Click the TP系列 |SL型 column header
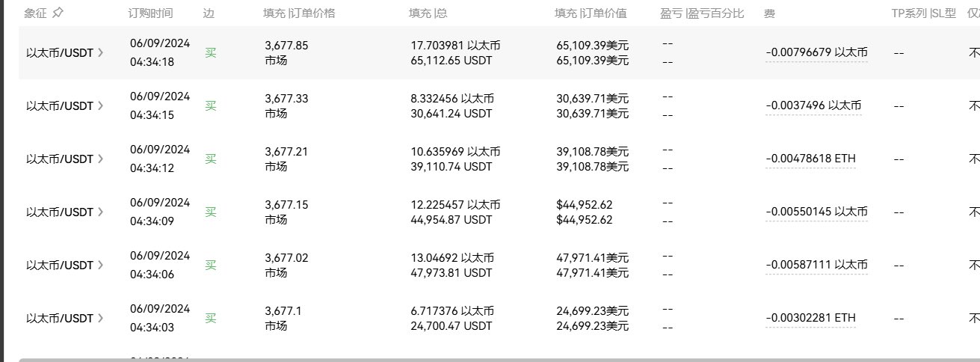980x362 pixels. point(923,13)
